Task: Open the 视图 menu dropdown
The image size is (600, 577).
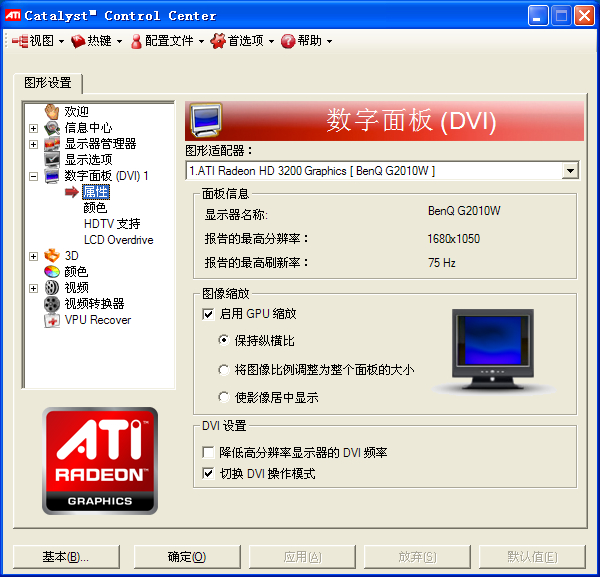Action: pos(62,41)
